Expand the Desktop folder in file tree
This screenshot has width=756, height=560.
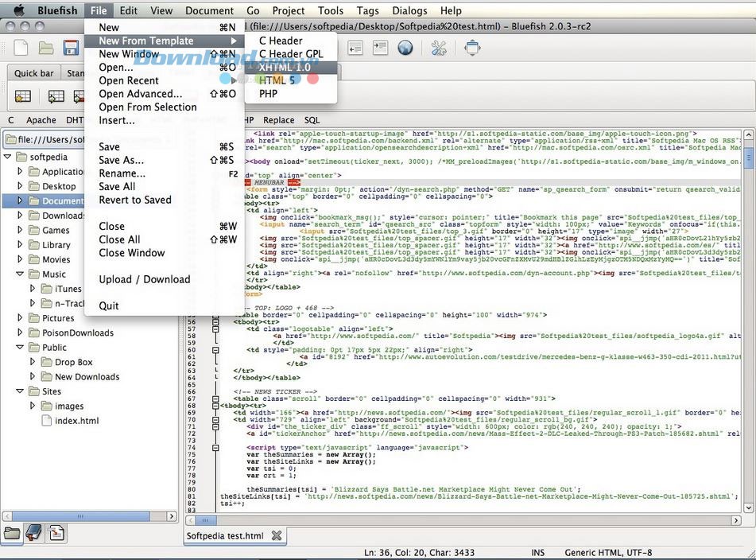pyautogui.click(x=20, y=186)
